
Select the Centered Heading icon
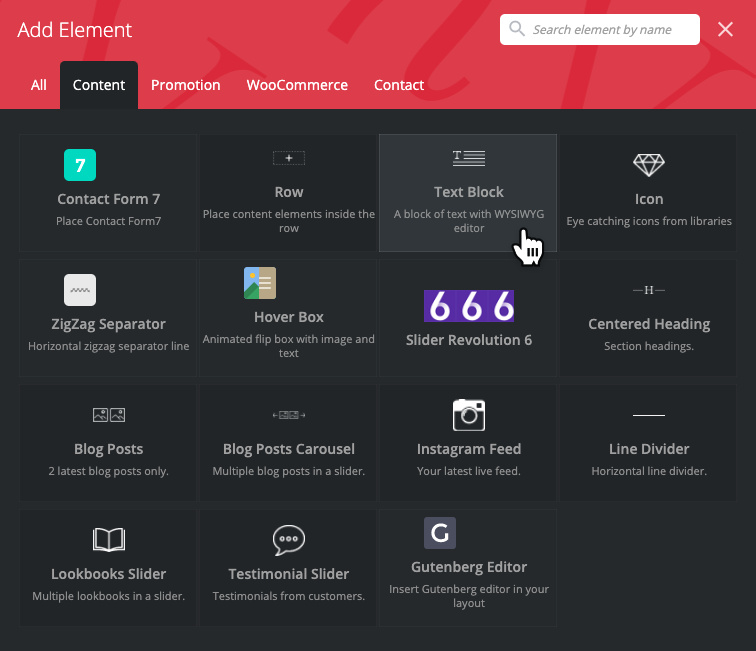coord(648,290)
